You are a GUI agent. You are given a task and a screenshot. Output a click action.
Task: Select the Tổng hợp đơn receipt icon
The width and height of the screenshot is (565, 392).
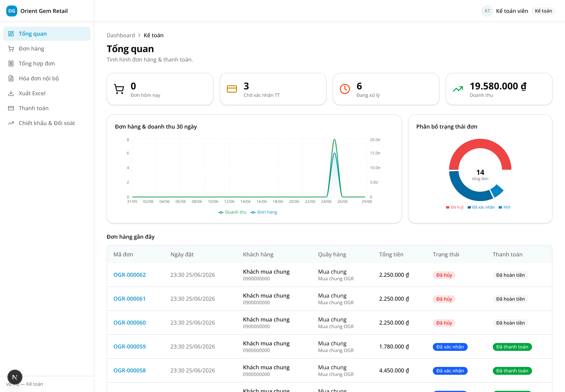(x=11, y=64)
